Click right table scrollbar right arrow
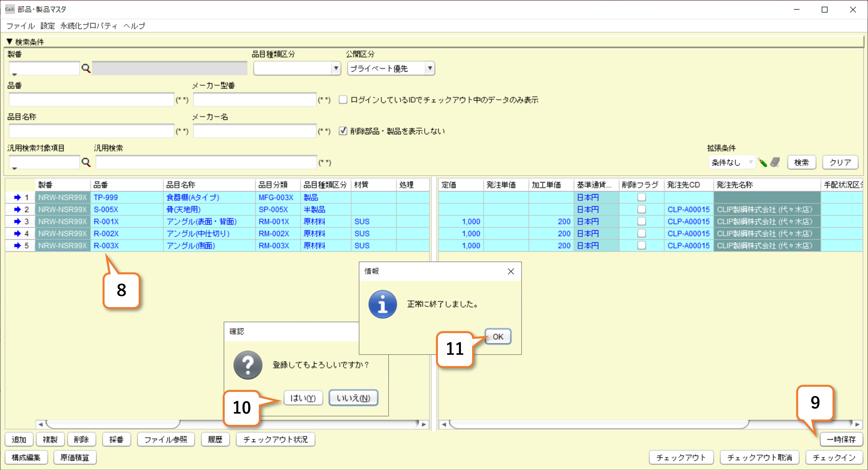 click(x=857, y=424)
